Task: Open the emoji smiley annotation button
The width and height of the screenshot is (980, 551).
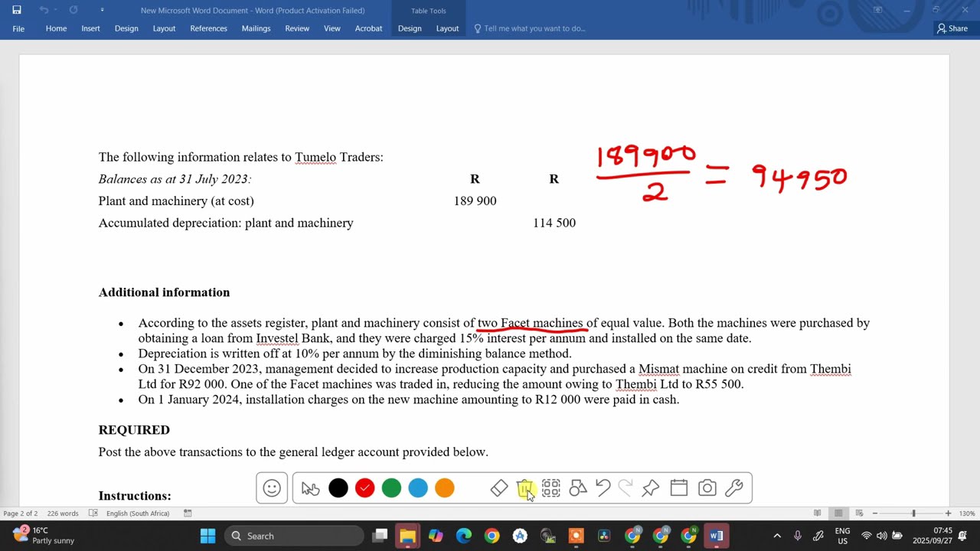Action: (x=272, y=488)
